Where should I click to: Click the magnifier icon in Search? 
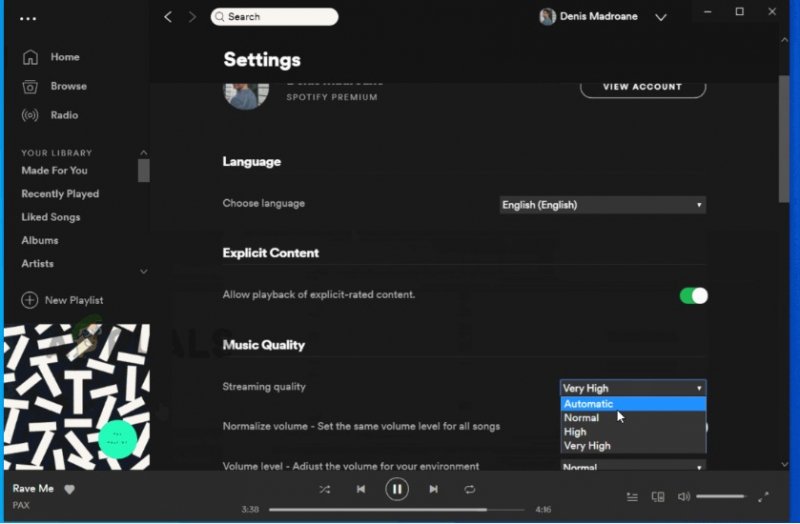coord(219,17)
